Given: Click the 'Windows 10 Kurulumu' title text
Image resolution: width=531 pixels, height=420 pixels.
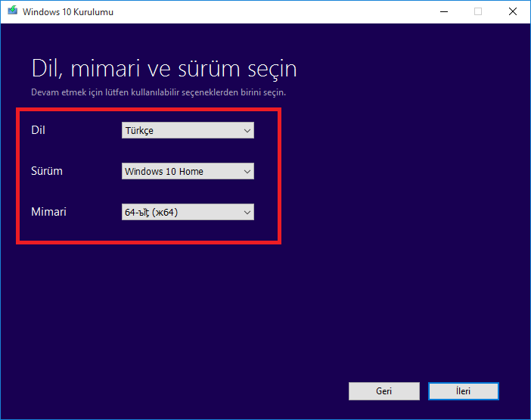Looking at the screenshot, I should pyautogui.click(x=68, y=12).
